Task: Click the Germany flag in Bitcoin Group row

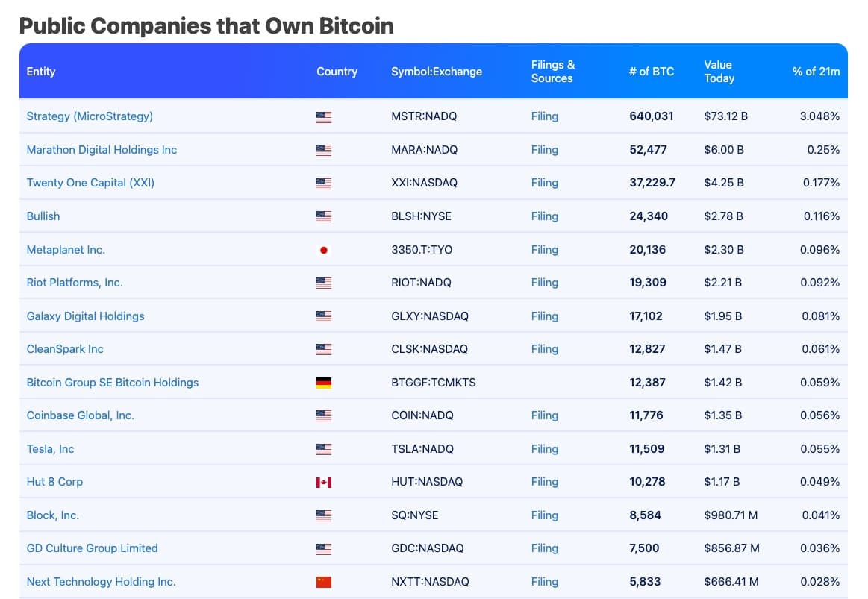Action: pyautogui.click(x=324, y=383)
